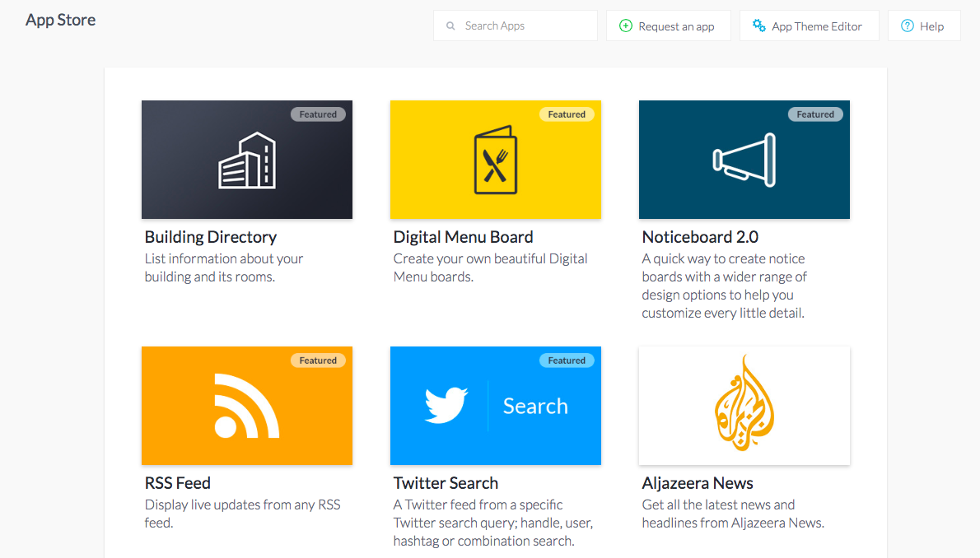Open the Help button

(x=924, y=26)
